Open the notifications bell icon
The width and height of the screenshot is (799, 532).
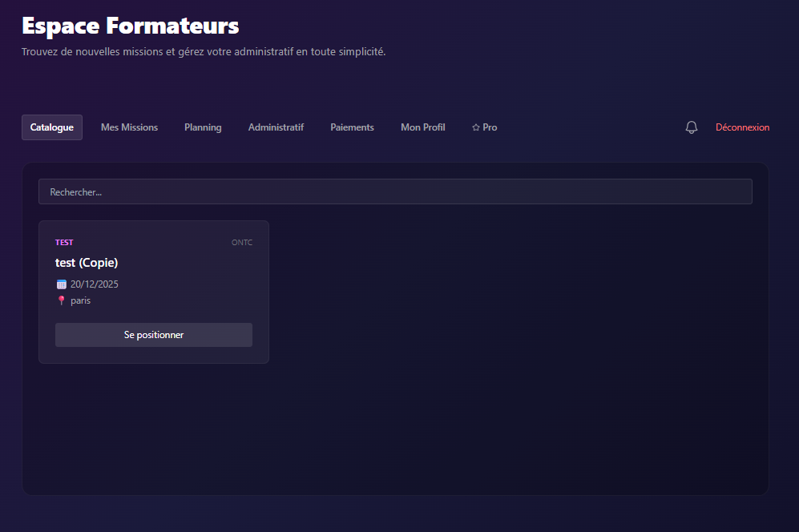(692, 127)
